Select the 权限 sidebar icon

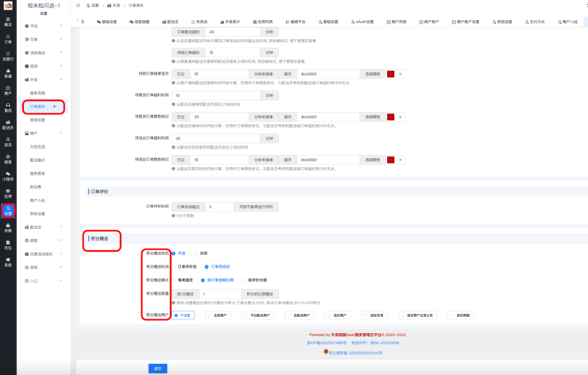(x=8, y=227)
